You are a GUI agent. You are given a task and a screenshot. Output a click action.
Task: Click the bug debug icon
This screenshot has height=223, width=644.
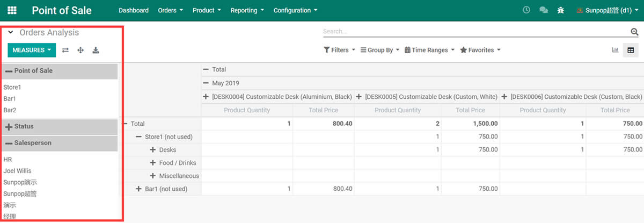(561, 10)
